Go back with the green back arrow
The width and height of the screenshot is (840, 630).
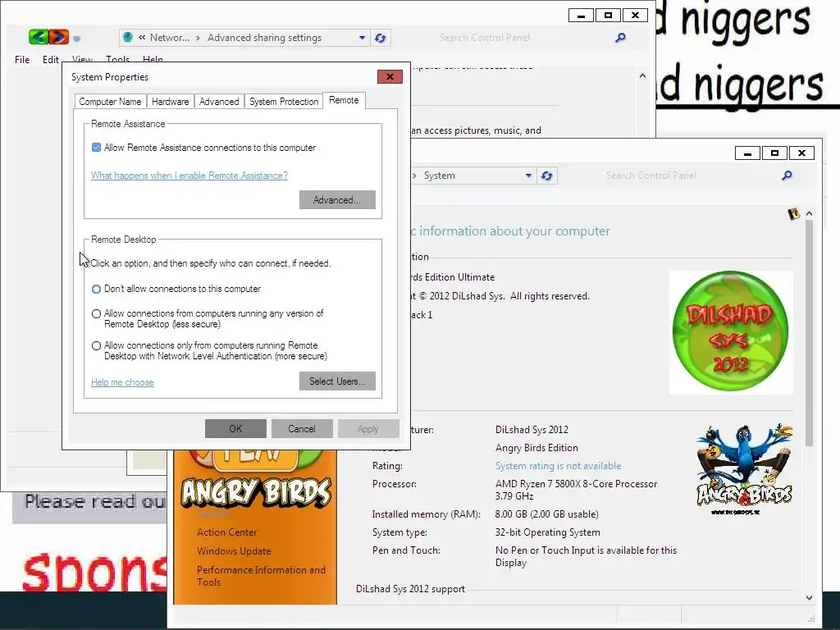[x=39, y=37]
